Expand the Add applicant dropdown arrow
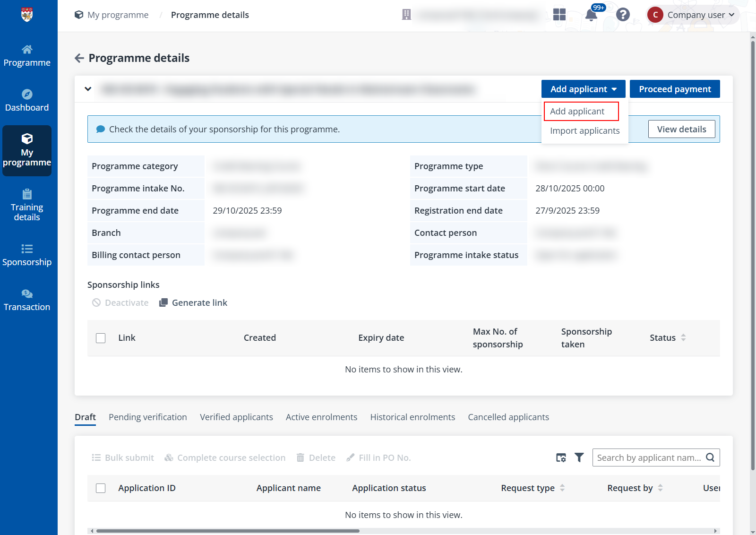The image size is (756, 535). pyautogui.click(x=615, y=89)
